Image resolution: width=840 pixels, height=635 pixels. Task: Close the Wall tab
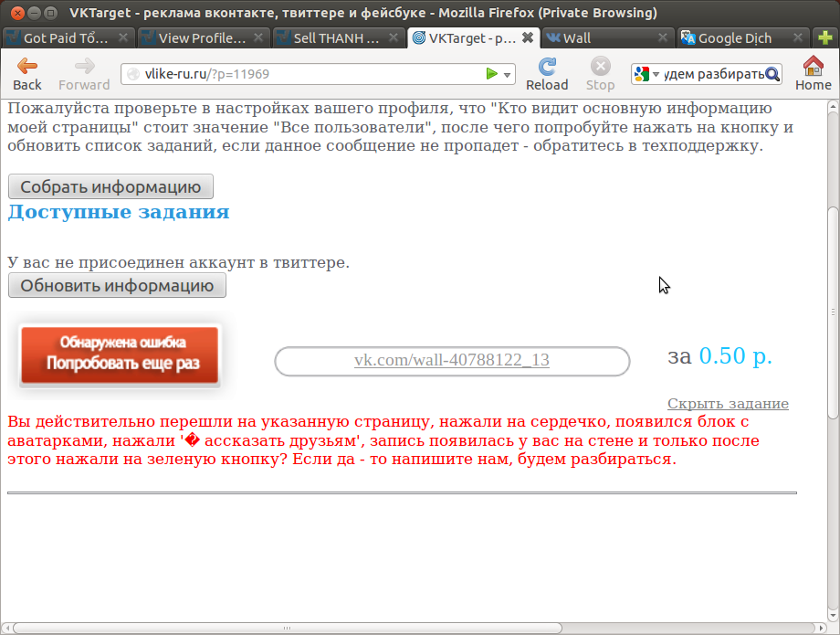[x=663, y=37]
